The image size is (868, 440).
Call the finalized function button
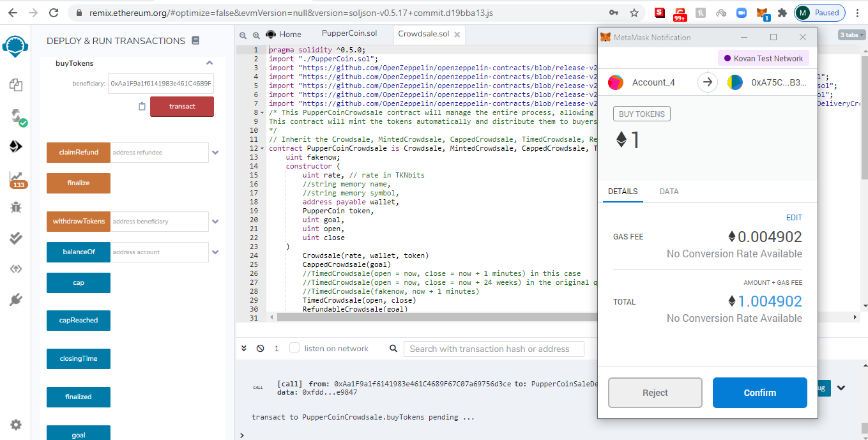pos(79,397)
